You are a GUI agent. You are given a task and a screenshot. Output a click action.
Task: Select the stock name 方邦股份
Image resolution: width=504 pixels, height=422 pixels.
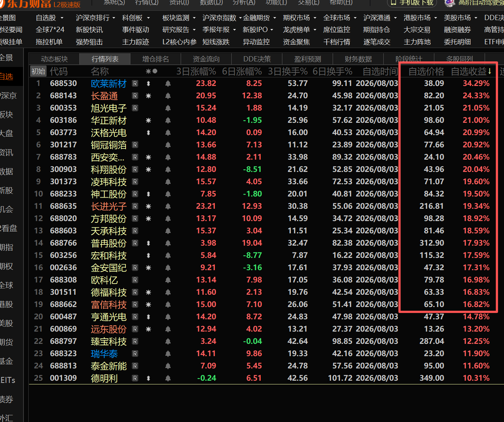click(109, 219)
